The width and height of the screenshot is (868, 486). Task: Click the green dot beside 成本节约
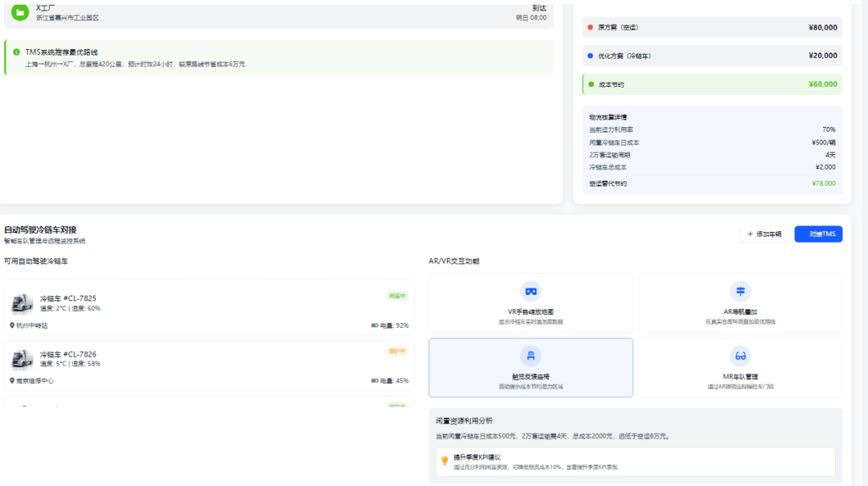click(591, 84)
